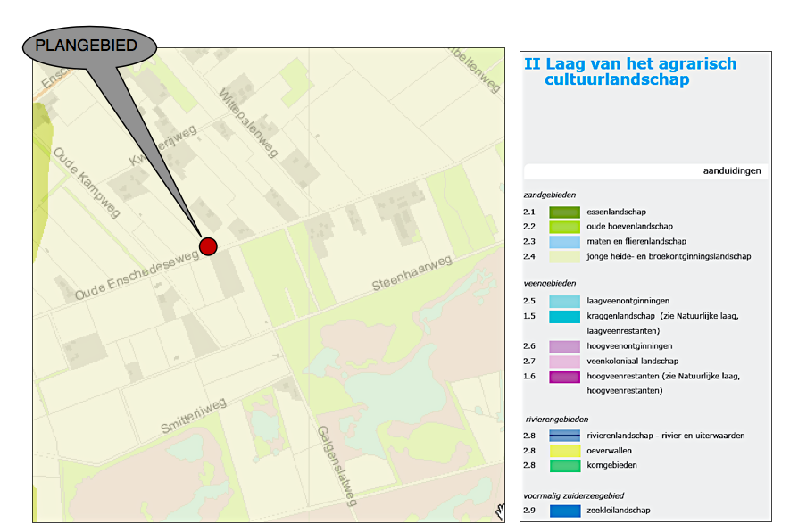
Task: Click the 'Steenhaarweg' street label
Action: point(412,273)
